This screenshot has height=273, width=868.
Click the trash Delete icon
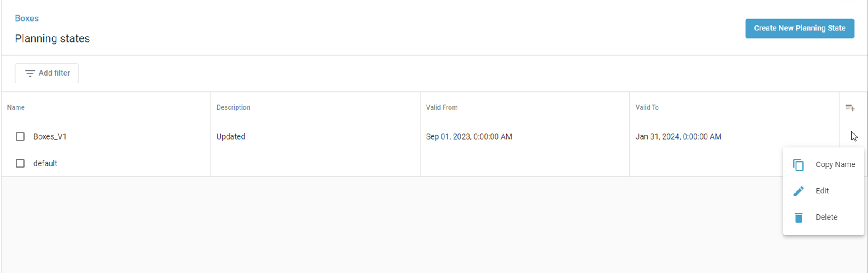(798, 217)
